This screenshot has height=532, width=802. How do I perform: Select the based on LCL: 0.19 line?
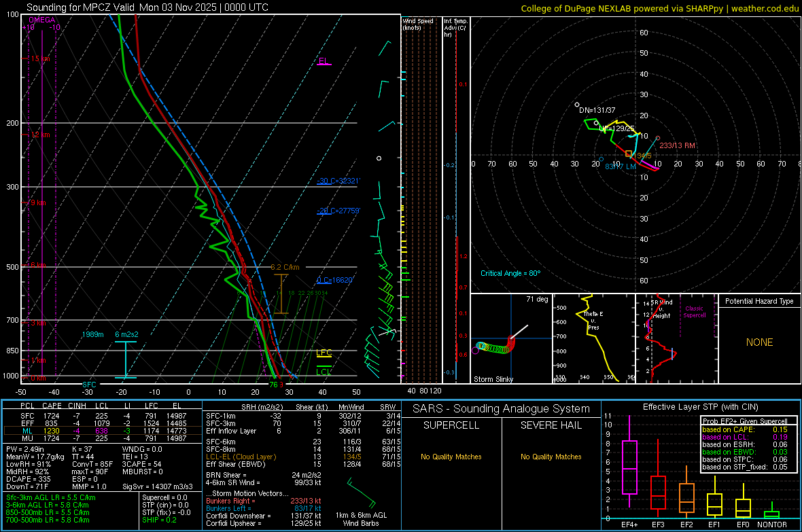pyautogui.click(x=745, y=437)
